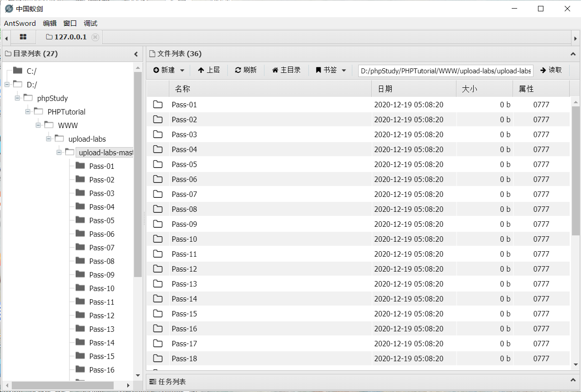This screenshot has height=392, width=581.
Task: Collapse the file list panel
Action: pyautogui.click(x=573, y=54)
